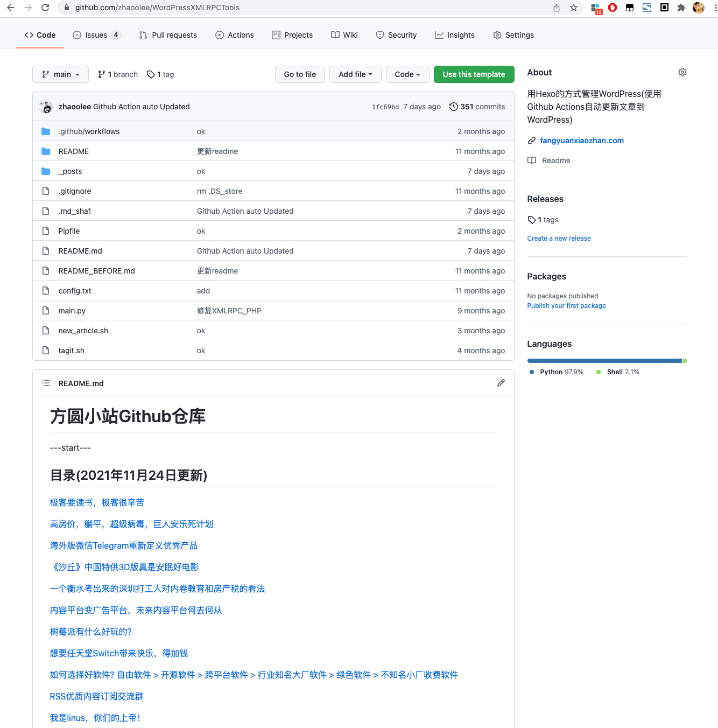View the 351 commits history link

click(x=477, y=107)
